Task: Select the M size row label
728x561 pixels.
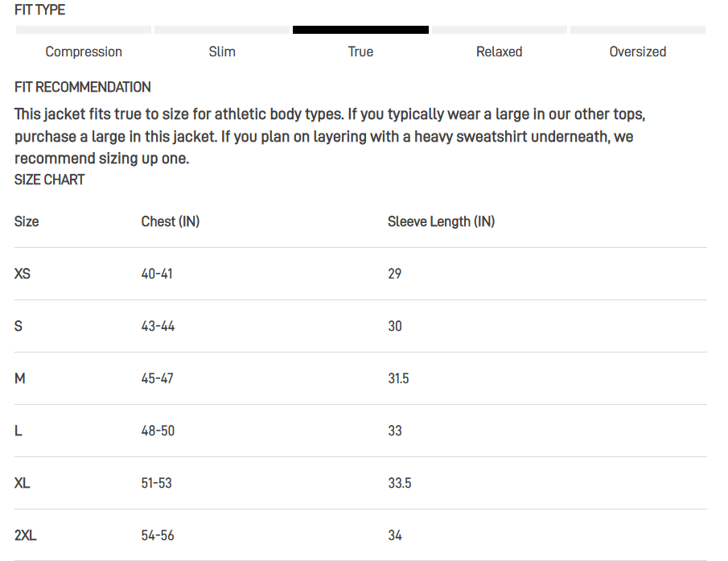Action: pyautogui.click(x=19, y=378)
